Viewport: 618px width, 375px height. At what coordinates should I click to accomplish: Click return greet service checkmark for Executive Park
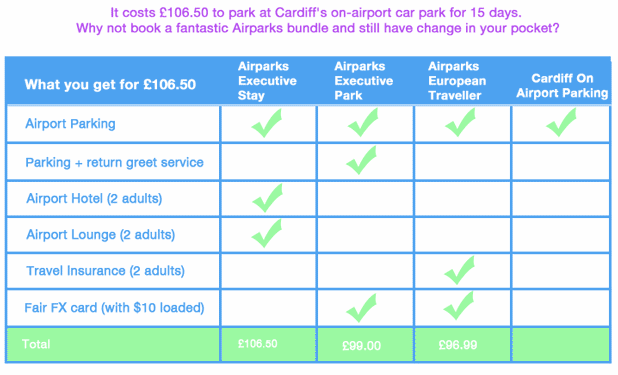pos(361,160)
